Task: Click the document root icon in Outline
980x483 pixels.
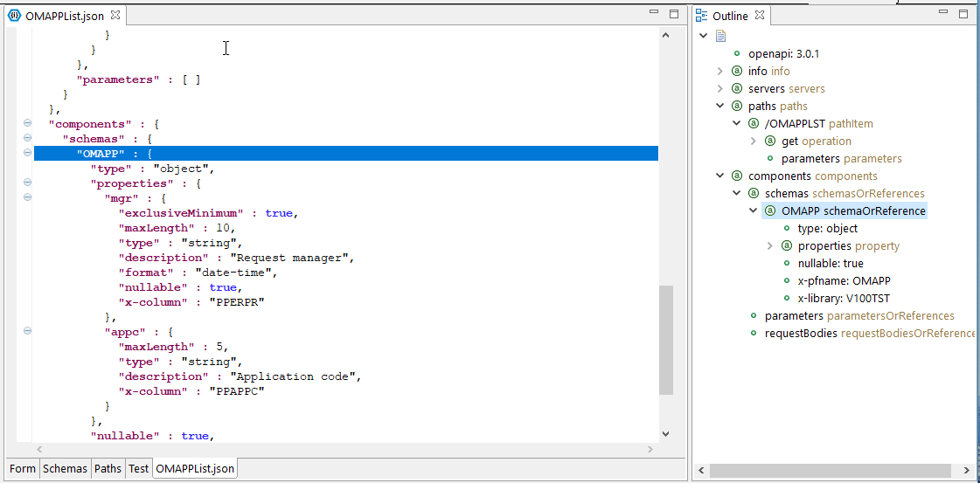Action: click(721, 36)
